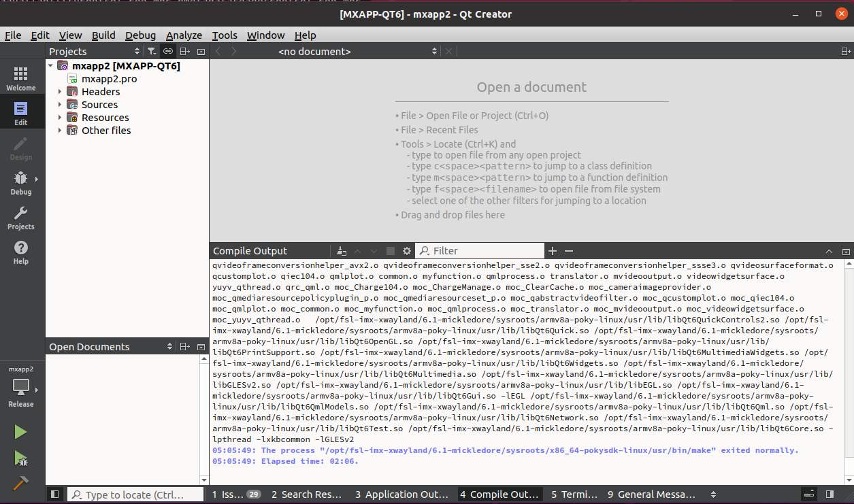Start debugging with the Run-Debug icon

[20, 458]
